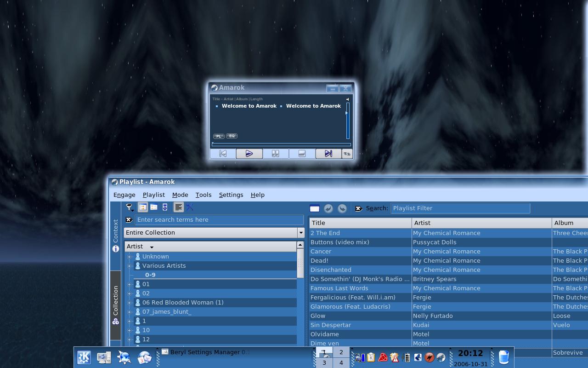Expand the 02 artist node
Screen dimensions: 588x368
[130, 293]
